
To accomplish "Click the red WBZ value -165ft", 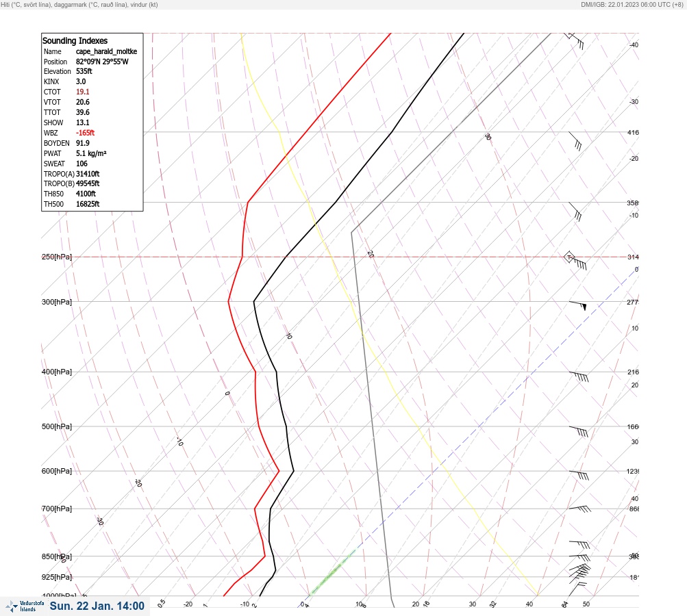I will pos(86,133).
